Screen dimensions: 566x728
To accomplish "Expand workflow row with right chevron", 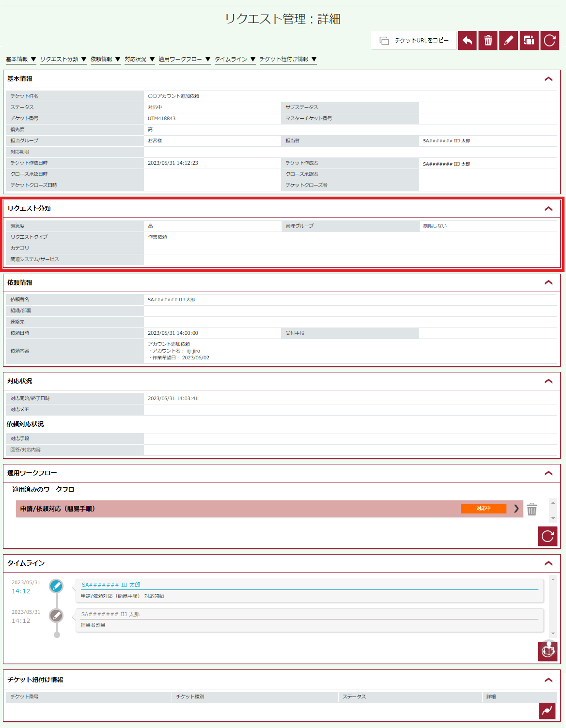I will tap(516, 509).
